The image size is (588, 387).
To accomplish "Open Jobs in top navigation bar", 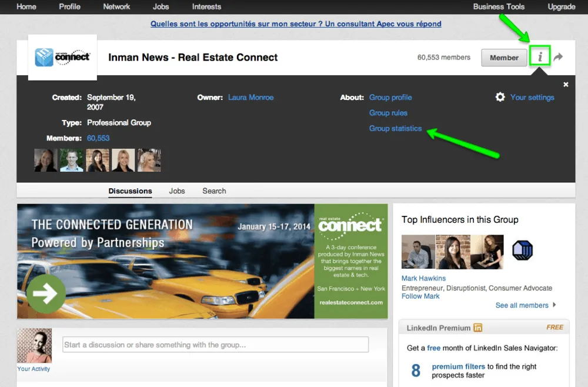I will pos(161,6).
